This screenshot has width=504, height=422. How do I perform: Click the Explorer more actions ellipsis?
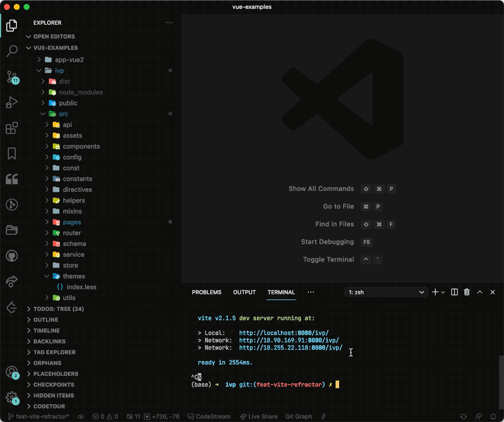point(169,23)
